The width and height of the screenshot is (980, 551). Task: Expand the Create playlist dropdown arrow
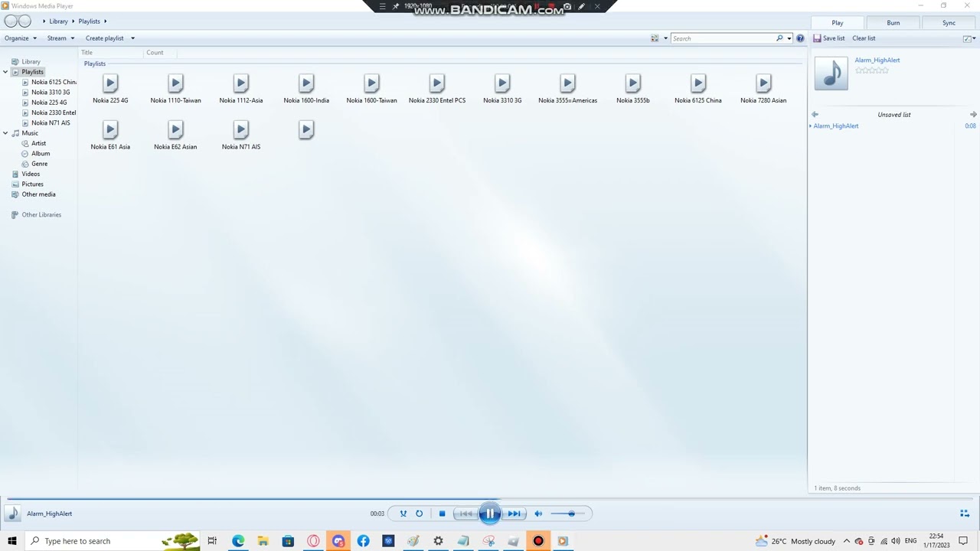pyautogui.click(x=132, y=38)
